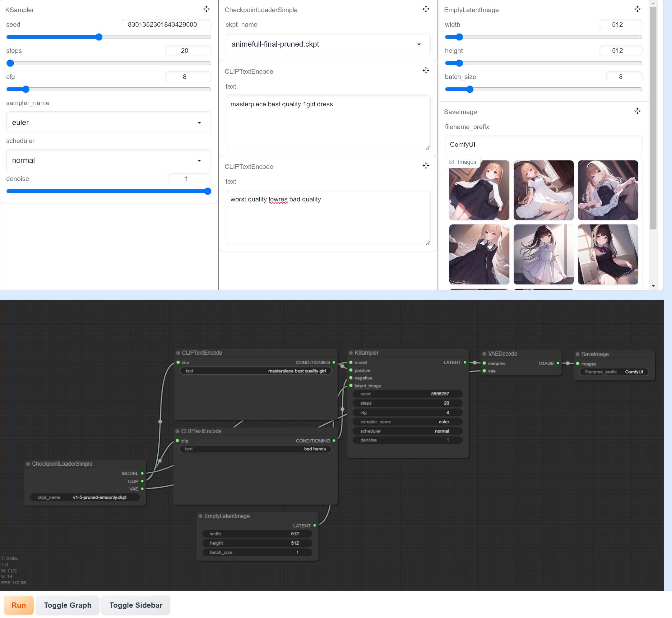The image size is (672, 618).
Task: Open the white dress image thumbnail
Action: coord(543,190)
